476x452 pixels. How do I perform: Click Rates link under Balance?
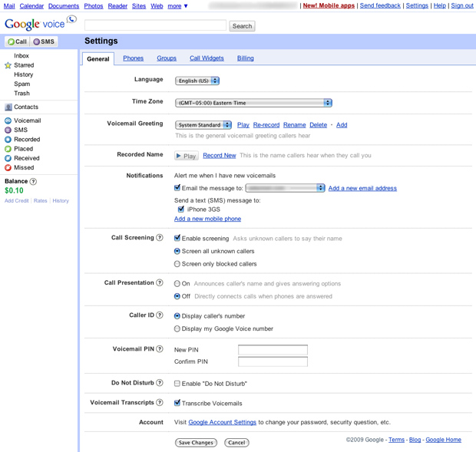pos(41,201)
